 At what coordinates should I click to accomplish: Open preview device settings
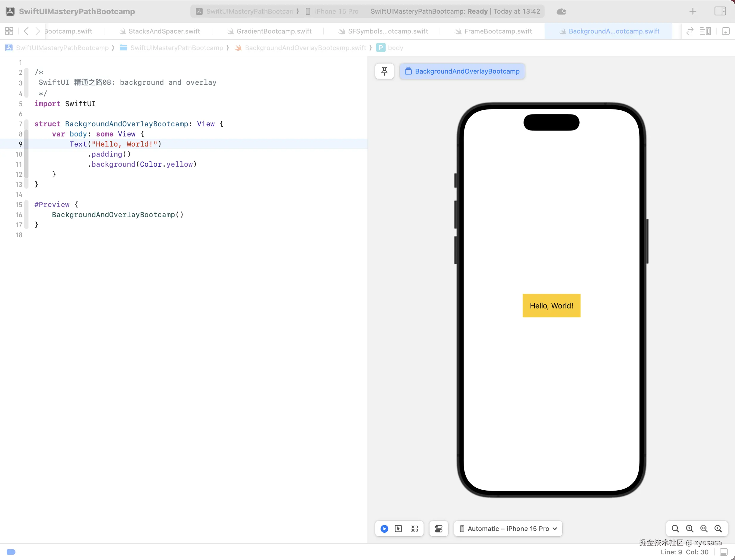(x=438, y=529)
